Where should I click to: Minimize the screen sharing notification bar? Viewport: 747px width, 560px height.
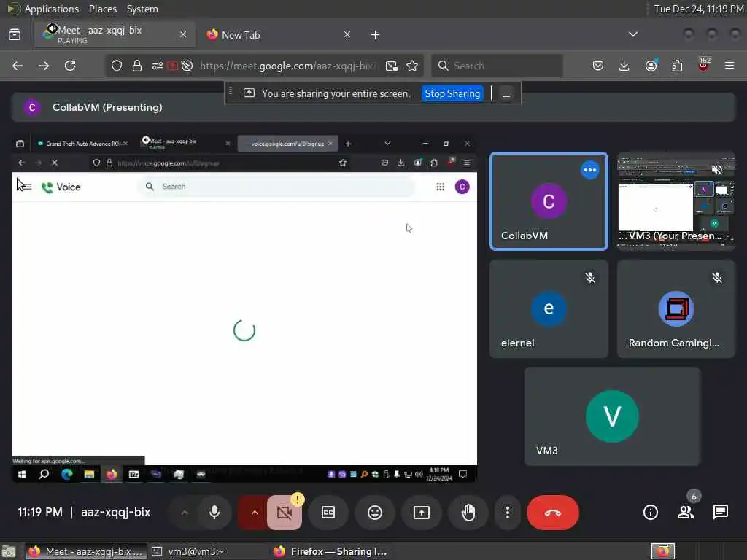coord(506,94)
